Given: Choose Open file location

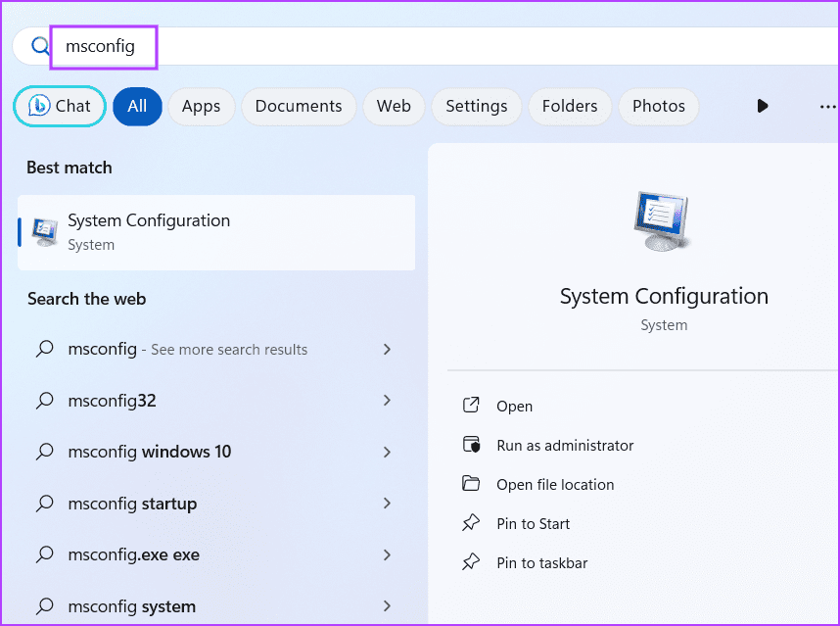Looking at the screenshot, I should pos(555,485).
